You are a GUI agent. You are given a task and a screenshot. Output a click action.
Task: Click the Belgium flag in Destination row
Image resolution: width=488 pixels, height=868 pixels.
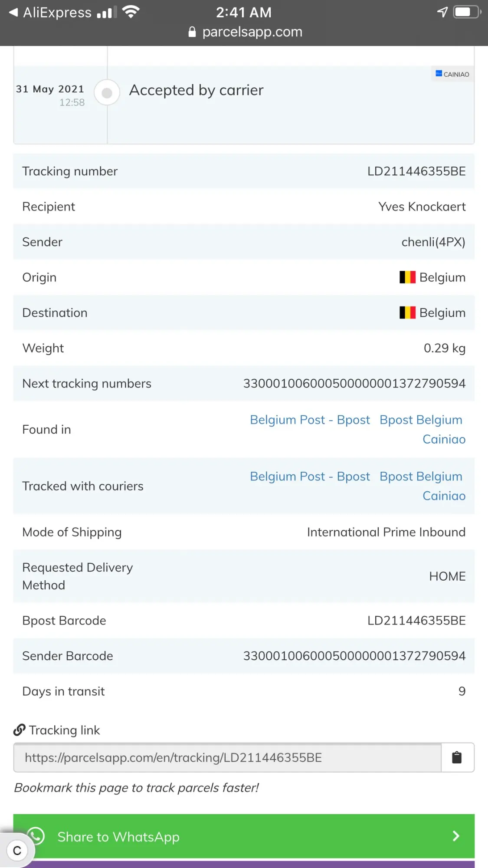407,312
